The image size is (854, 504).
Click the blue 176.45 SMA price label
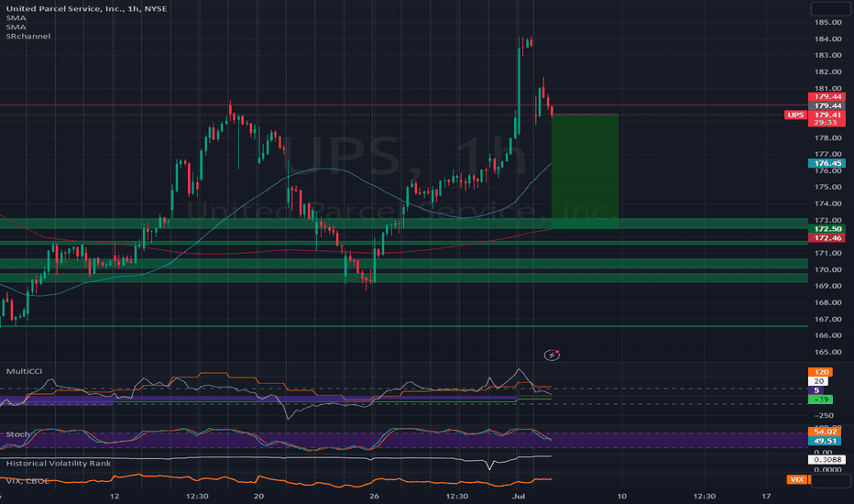827,163
